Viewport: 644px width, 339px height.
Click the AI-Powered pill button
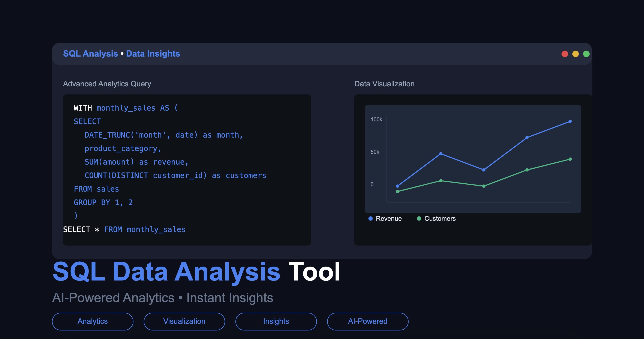[368, 321]
